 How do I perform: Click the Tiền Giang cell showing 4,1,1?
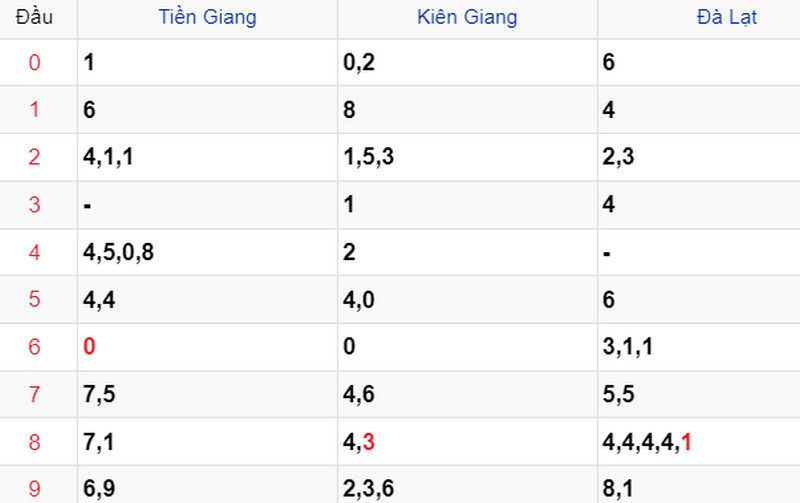(x=207, y=157)
